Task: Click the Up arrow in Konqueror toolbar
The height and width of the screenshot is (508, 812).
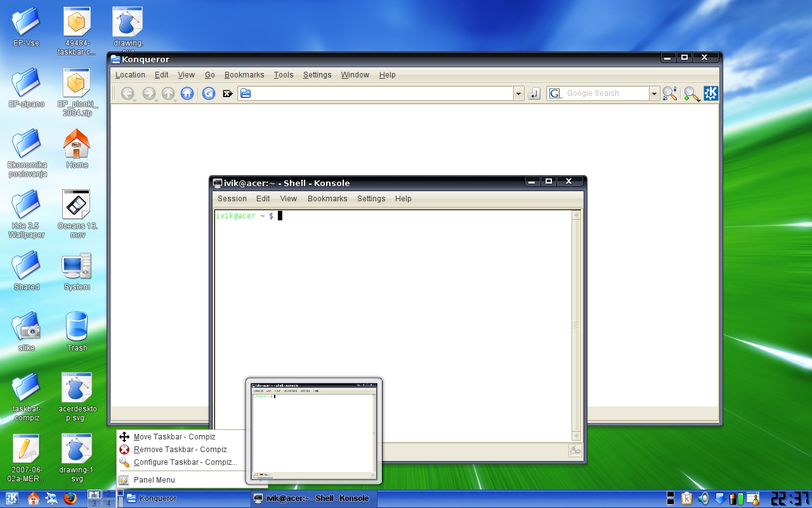Action: pyautogui.click(x=168, y=93)
